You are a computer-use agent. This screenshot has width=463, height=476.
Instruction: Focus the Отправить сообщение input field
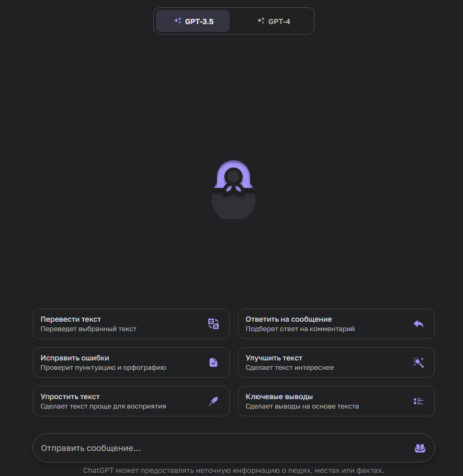pos(233,448)
